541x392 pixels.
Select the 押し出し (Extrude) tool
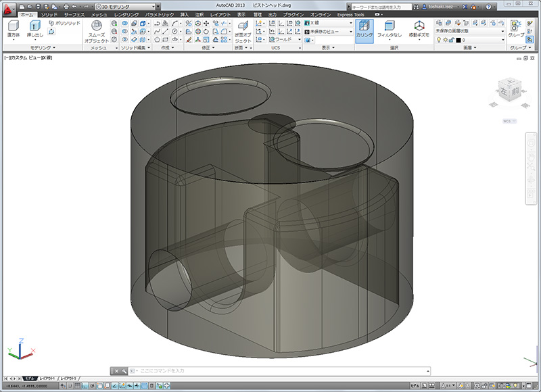(x=34, y=28)
